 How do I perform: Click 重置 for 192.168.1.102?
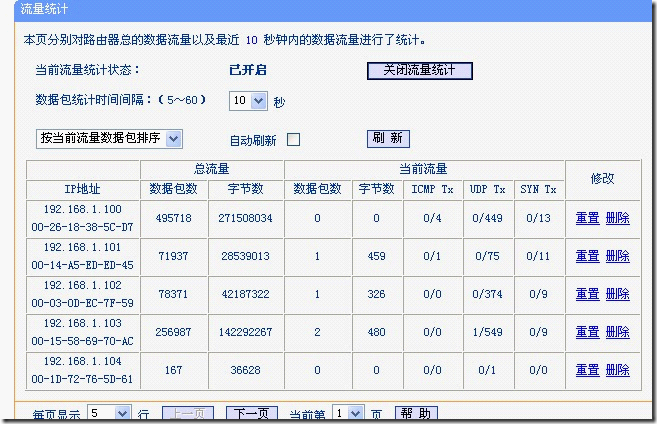pos(587,294)
